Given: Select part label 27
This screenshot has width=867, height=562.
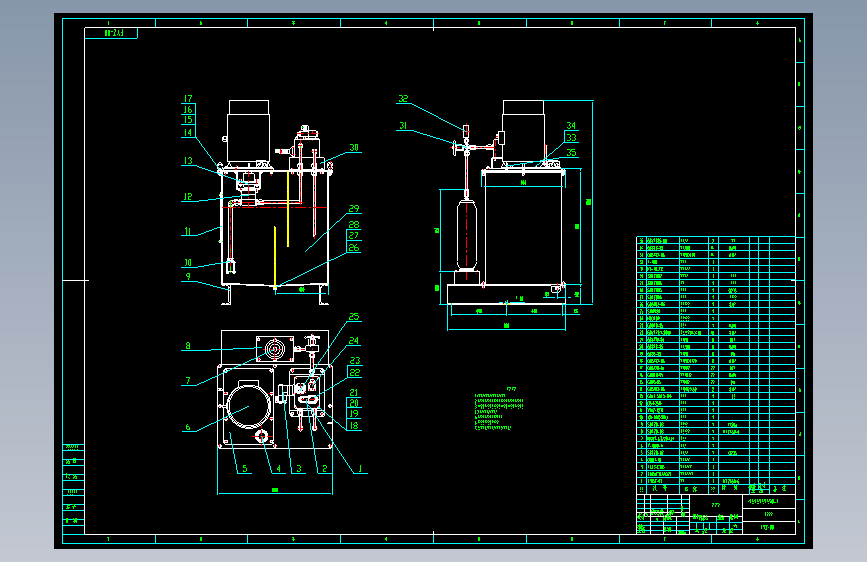Looking at the screenshot, I should (354, 236).
